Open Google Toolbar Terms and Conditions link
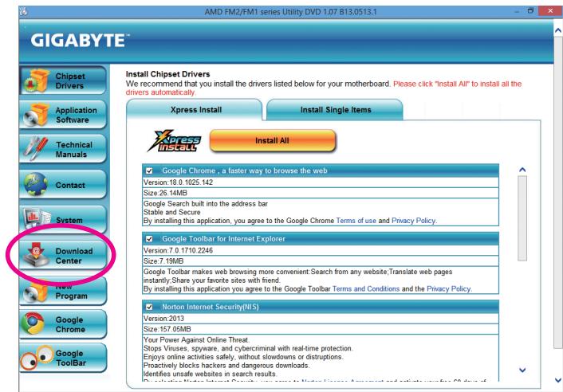This screenshot has height=392, width=563. tap(366, 288)
